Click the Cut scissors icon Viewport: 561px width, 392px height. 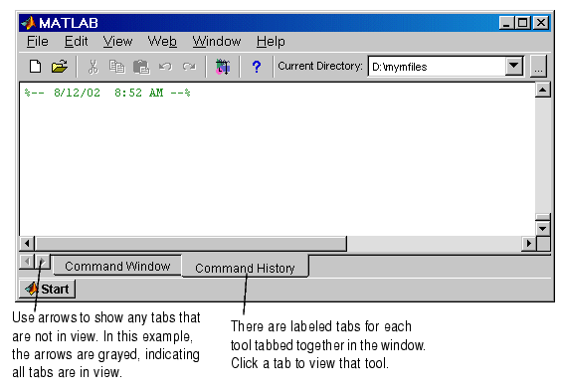(93, 67)
